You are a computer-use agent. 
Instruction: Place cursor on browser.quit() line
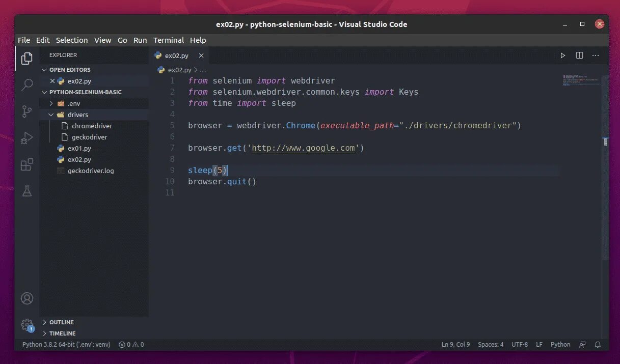pos(222,182)
